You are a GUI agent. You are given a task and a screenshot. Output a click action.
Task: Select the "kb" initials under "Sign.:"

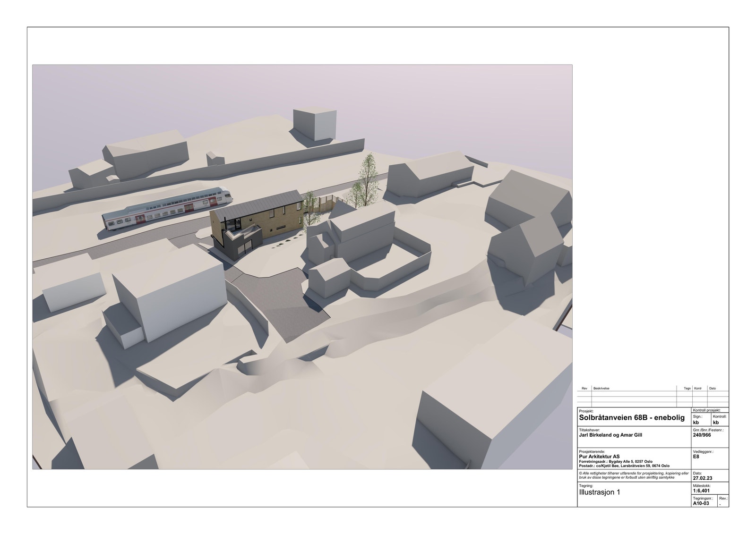[x=696, y=423]
